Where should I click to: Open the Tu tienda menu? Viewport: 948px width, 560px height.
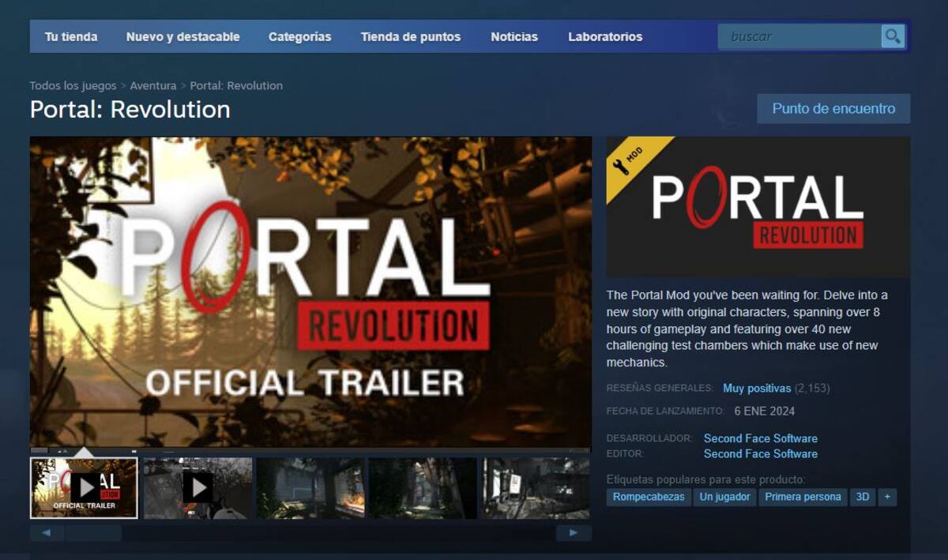point(71,36)
